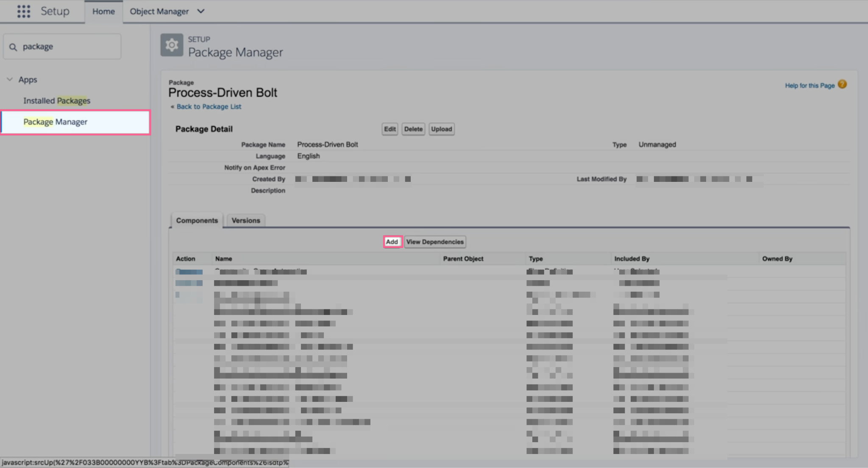Follow the Back to Package List link
The height and width of the screenshot is (468, 868).
point(209,106)
